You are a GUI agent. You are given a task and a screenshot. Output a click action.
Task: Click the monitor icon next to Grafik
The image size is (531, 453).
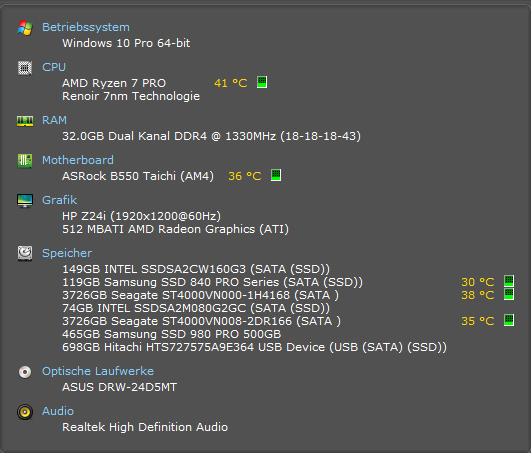click(25, 200)
